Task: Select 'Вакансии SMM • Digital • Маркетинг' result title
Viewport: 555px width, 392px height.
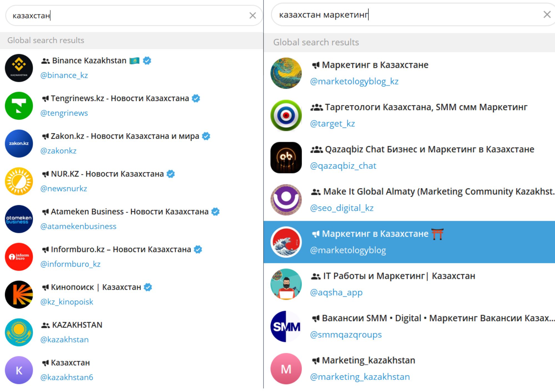Action: click(438, 318)
